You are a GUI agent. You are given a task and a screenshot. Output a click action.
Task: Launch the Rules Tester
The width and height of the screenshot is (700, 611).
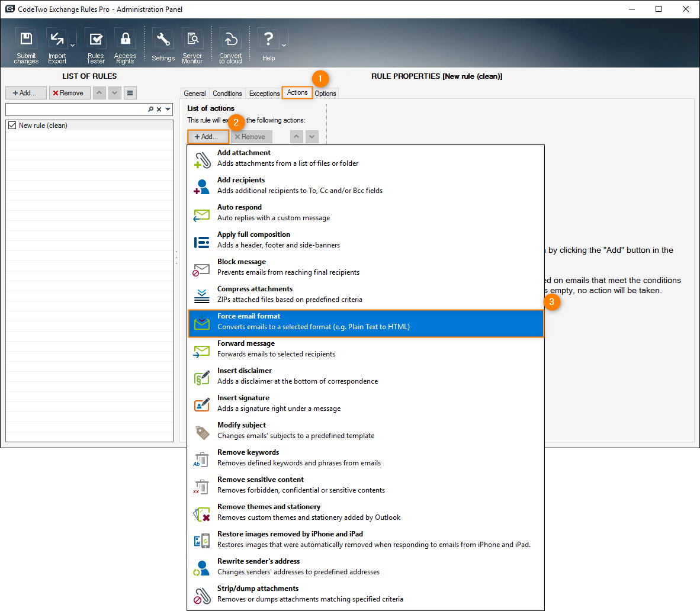click(95, 46)
